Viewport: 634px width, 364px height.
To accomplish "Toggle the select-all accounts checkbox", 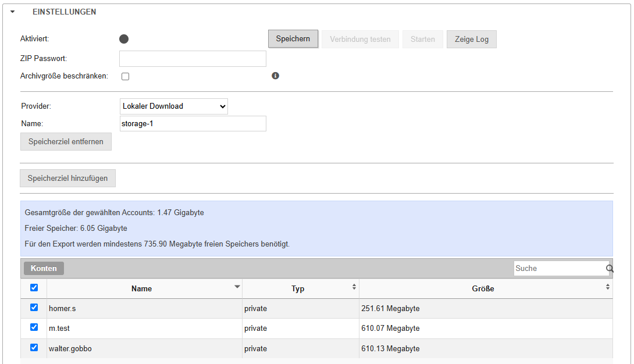I will [x=34, y=287].
